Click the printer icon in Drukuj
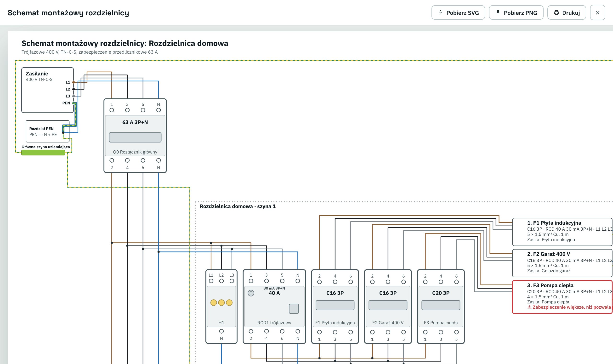The image size is (613, 364). (556, 12)
